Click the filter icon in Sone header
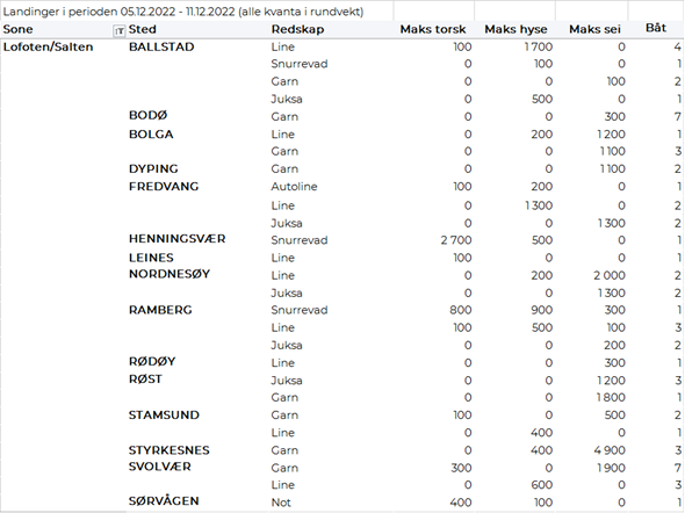 pos(120,31)
